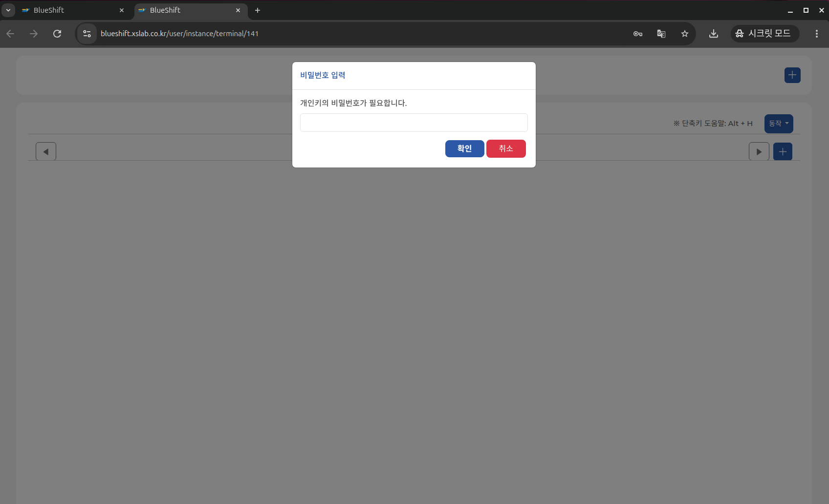
Task: Click the translate page icon
Action: 661,34
